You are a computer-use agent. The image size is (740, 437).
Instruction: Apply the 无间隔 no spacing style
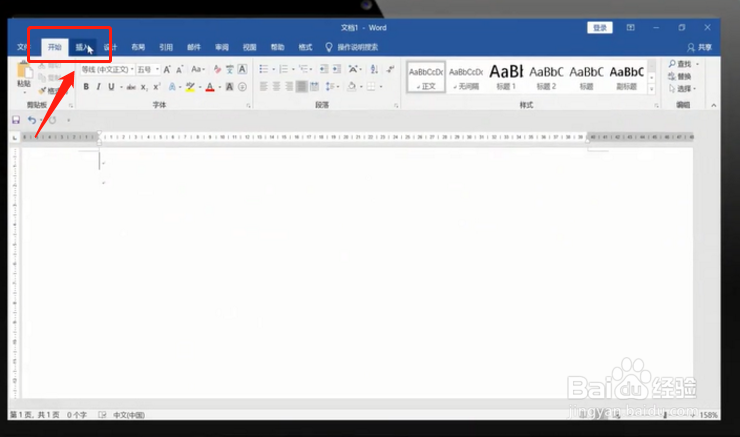(x=466, y=77)
